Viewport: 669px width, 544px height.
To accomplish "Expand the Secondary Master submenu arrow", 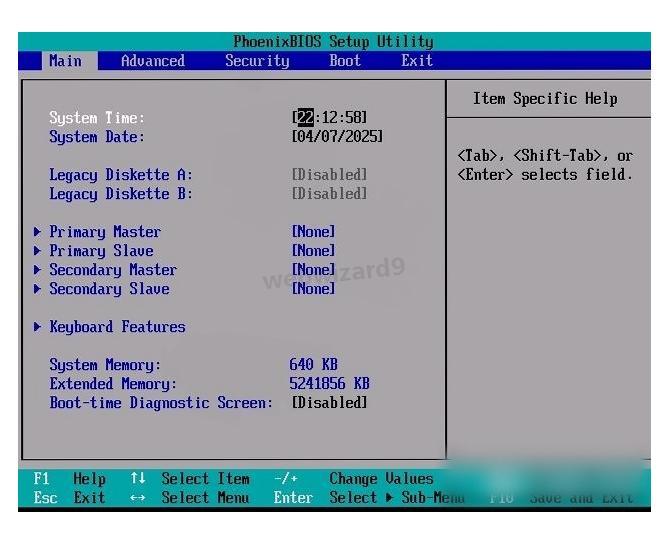I will [x=37, y=270].
